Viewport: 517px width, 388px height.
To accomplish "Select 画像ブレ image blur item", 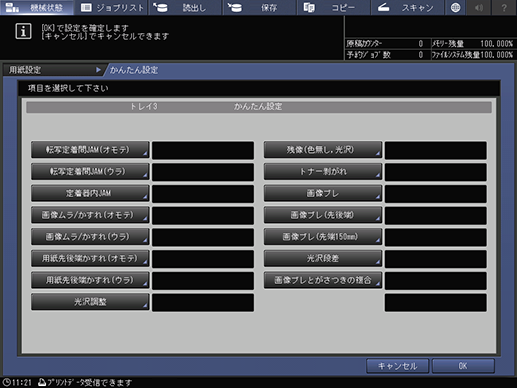I will tap(323, 193).
